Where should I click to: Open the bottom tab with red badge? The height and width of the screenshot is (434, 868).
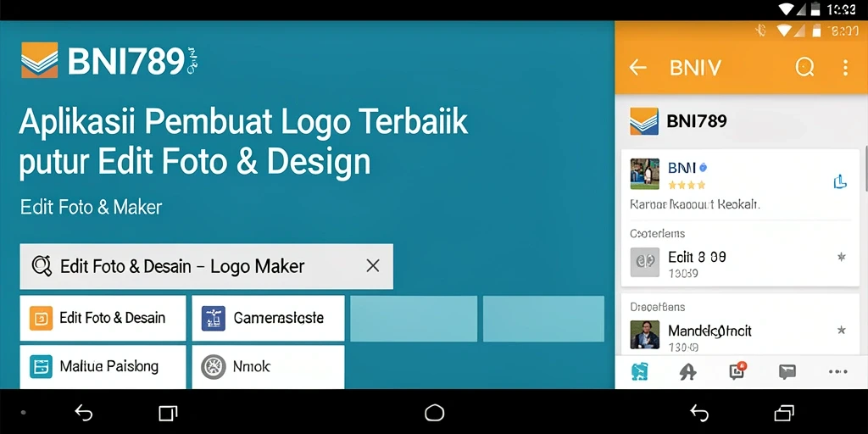pos(738,370)
